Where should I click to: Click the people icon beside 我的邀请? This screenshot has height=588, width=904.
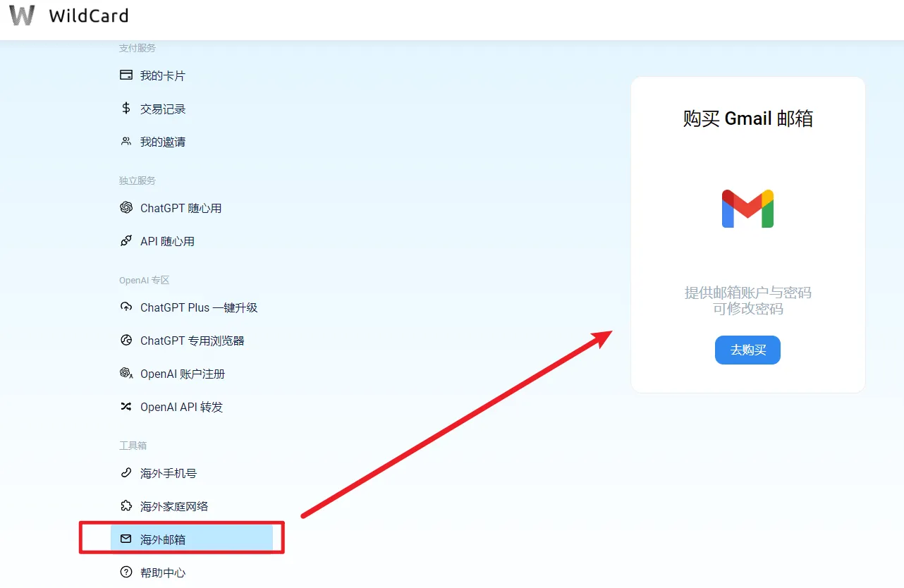click(x=126, y=141)
